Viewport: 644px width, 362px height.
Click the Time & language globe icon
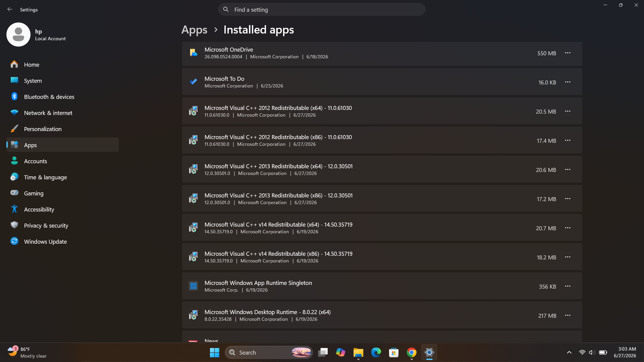[14, 177]
